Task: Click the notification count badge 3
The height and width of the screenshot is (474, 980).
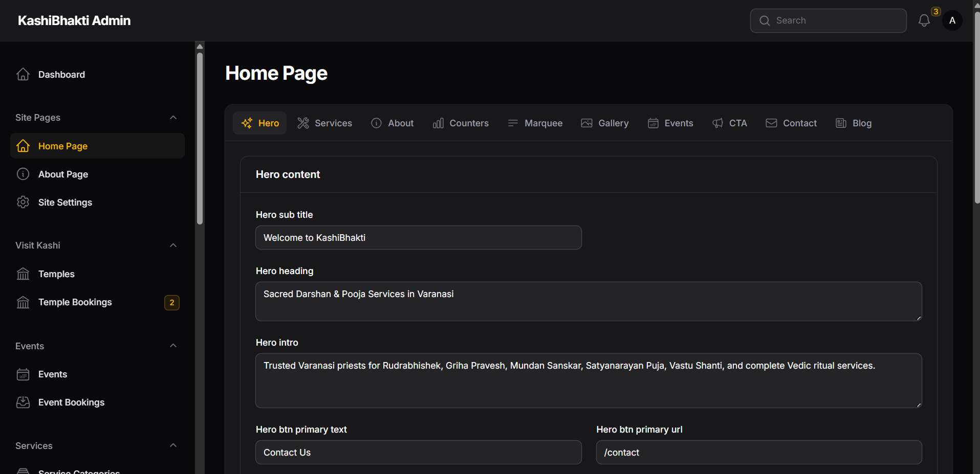Action: [935, 11]
